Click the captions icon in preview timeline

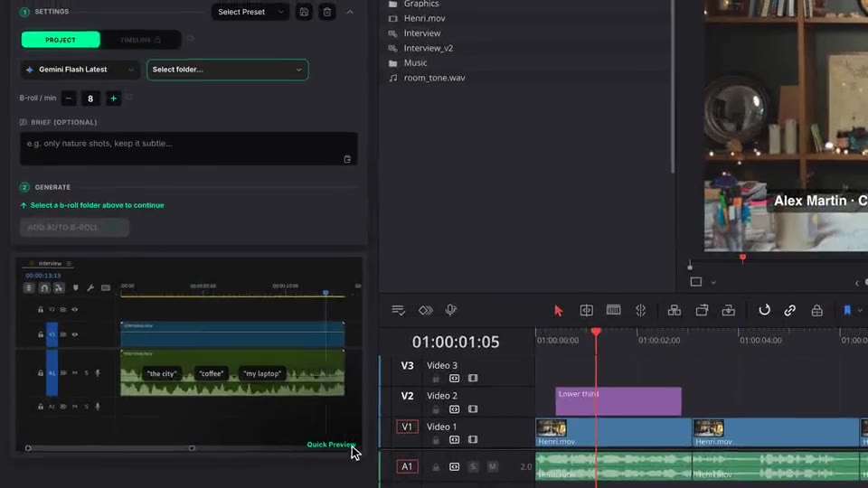tap(106, 287)
